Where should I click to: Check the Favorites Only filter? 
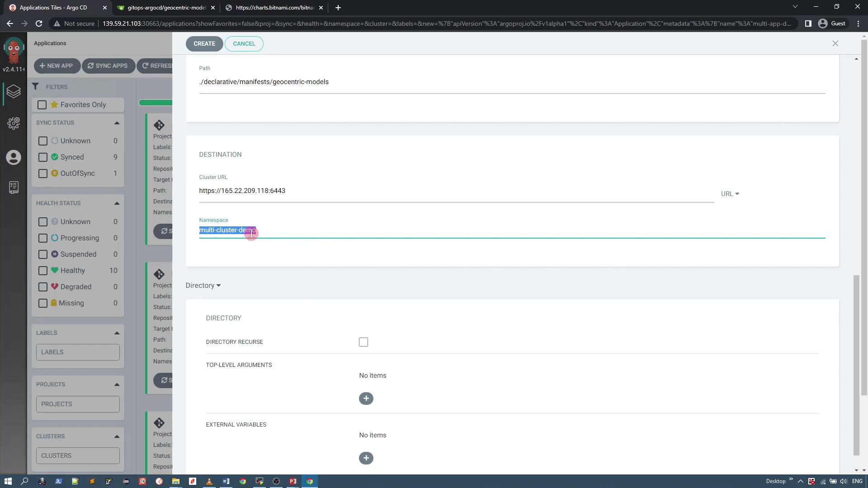(x=42, y=105)
